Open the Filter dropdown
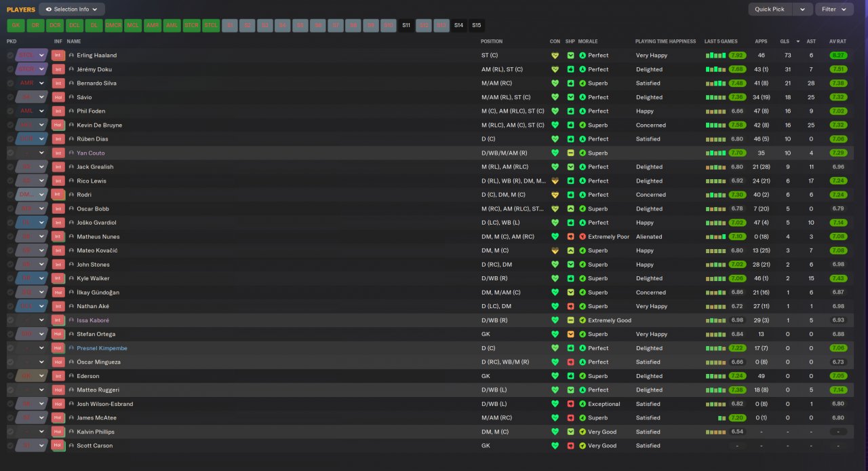 coord(834,10)
